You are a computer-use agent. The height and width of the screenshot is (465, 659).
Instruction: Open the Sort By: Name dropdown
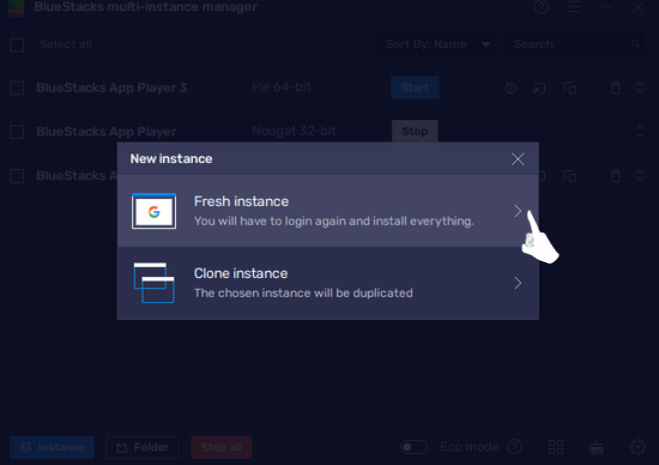pyautogui.click(x=438, y=44)
